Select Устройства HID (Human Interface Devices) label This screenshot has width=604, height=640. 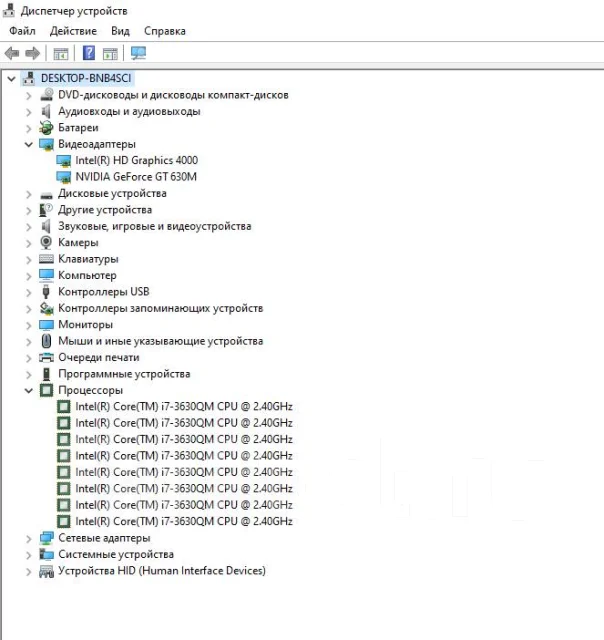tap(162, 571)
